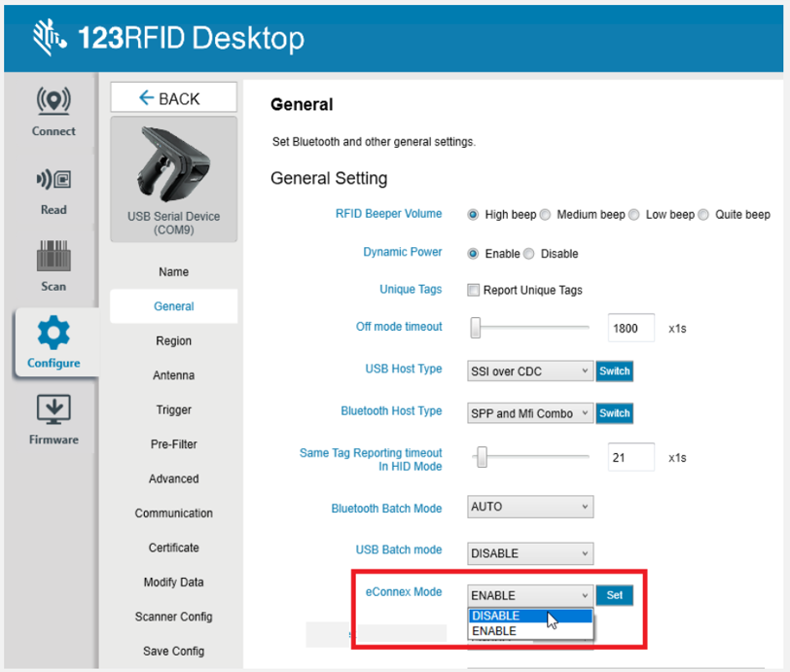The width and height of the screenshot is (790, 672).
Task: Open the Communication settings page
Action: click(x=173, y=513)
